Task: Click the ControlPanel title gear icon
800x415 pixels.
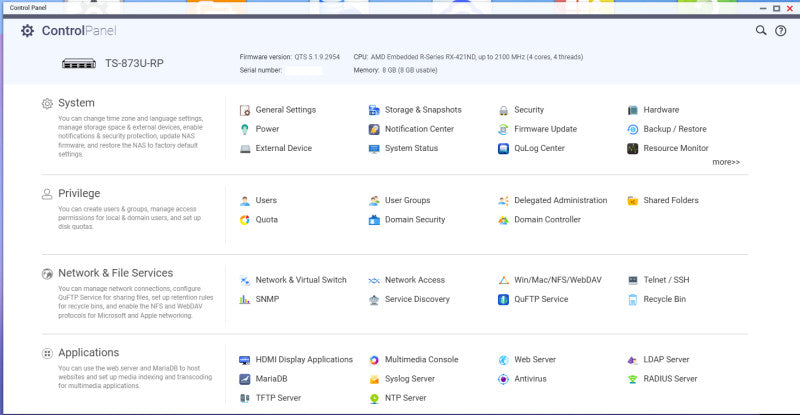Action: pos(28,31)
